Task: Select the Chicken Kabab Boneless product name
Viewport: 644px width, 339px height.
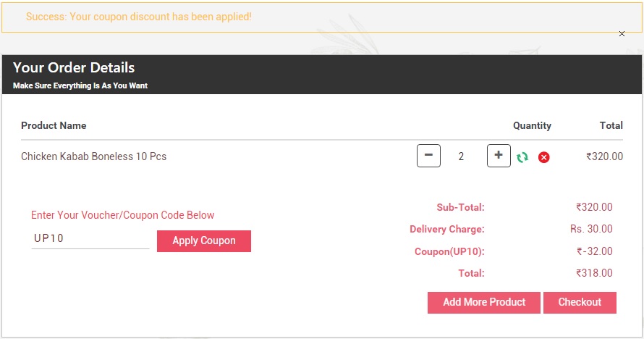Action: coord(93,156)
